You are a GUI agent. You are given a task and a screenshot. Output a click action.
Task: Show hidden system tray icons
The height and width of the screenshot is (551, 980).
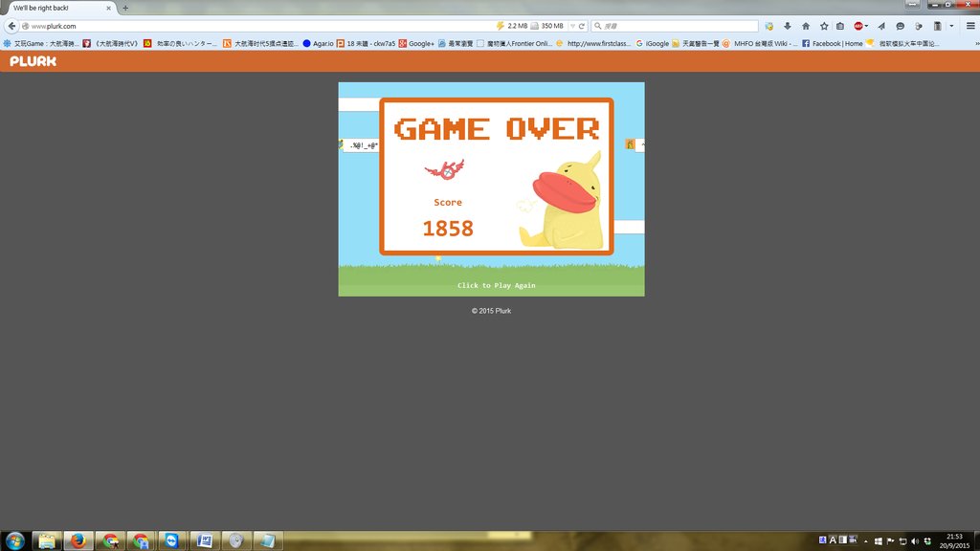click(x=865, y=541)
